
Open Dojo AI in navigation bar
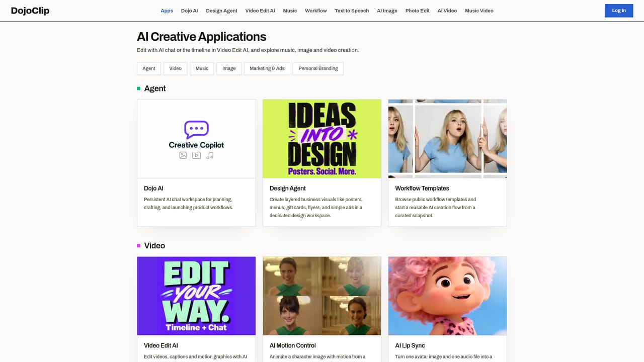pyautogui.click(x=190, y=11)
